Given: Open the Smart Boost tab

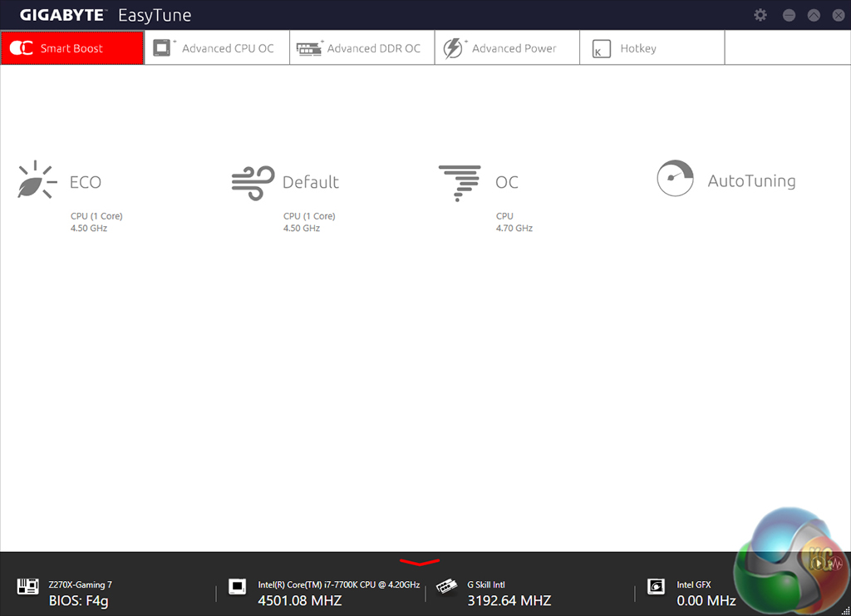Looking at the screenshot, I should [x=72, y=47].
